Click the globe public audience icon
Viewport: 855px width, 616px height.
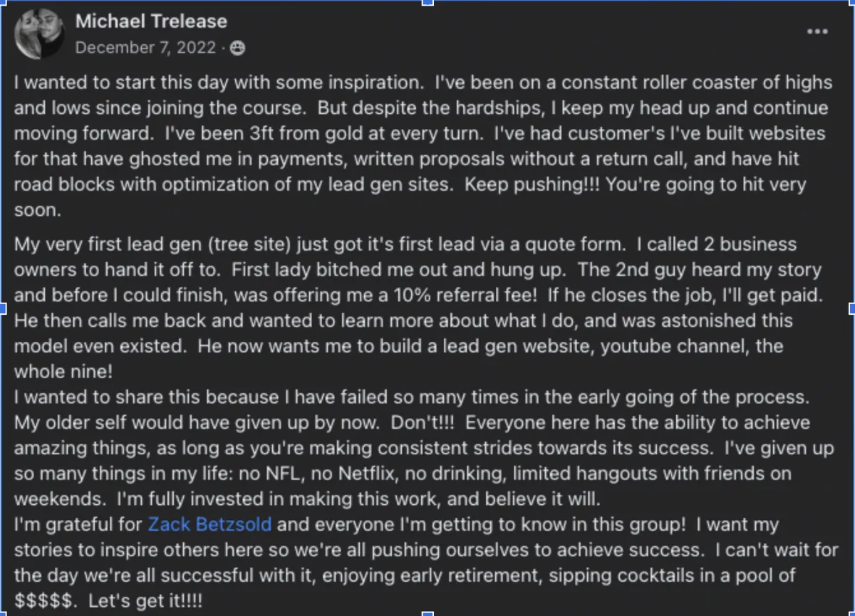238,48
